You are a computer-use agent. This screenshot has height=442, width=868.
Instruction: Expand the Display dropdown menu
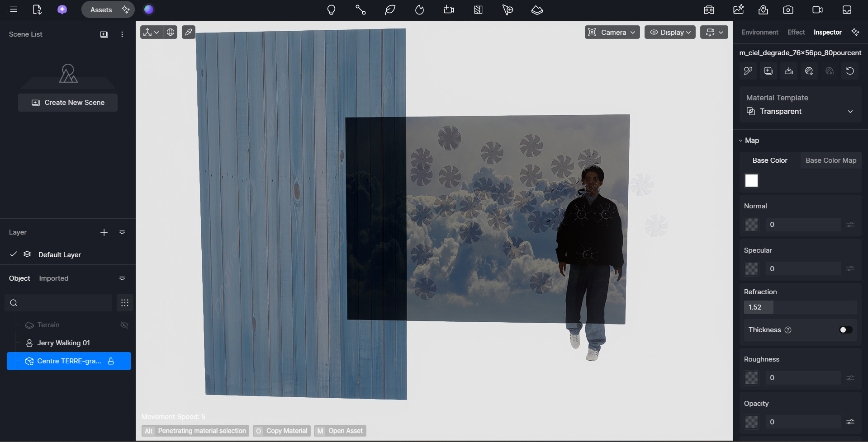click(670, 32)
